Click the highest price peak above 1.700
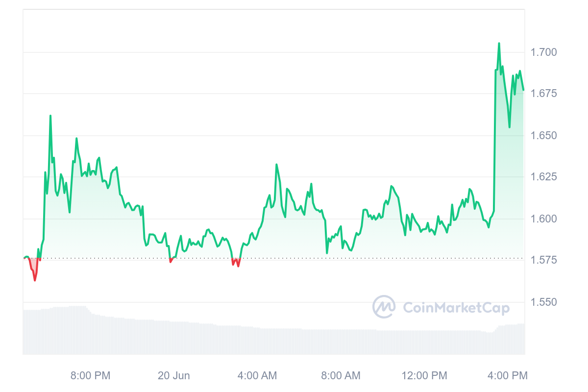Screen dimensions: 588x392 pyautogui.click(x=499, y=44)
